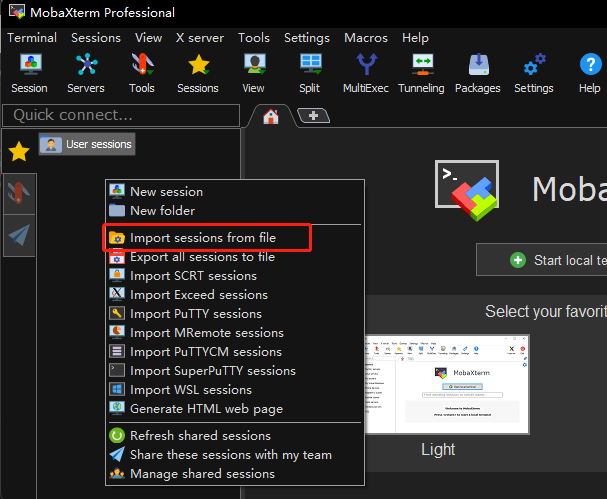Open Settings gears toolbar icon
607x499 pixels.
[x=534, y=73]
